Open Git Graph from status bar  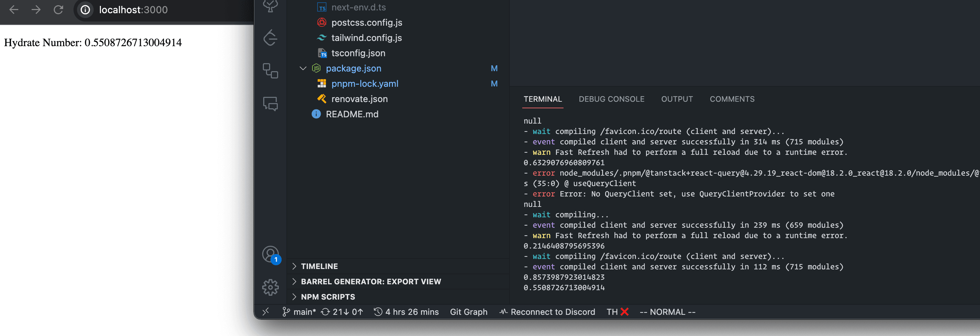[468, 312]
